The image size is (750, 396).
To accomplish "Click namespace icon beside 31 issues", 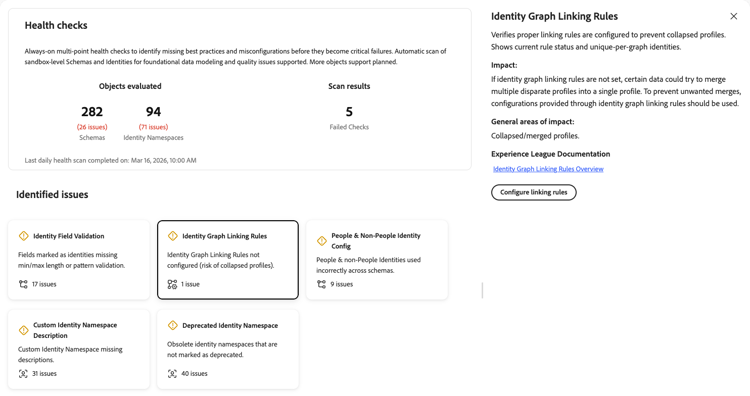I will pos(23,374).
